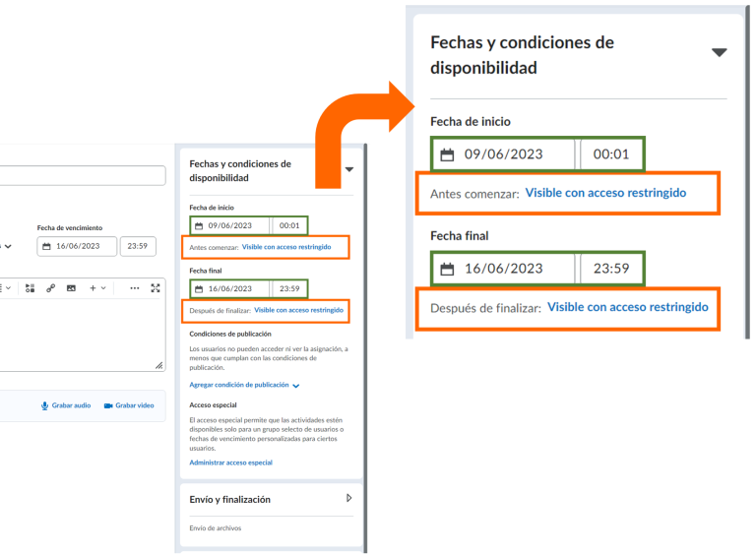Collapse the enlarged Fechas y condiciones panel arrow
The width and height of the screenshot is (756, 555).
pos(720,53)
